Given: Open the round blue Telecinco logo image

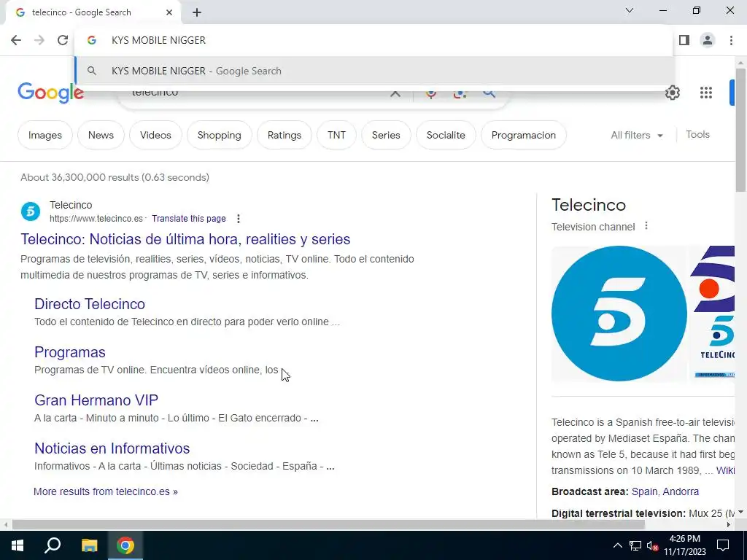Looking at the screenshot, I should point(619,314).
